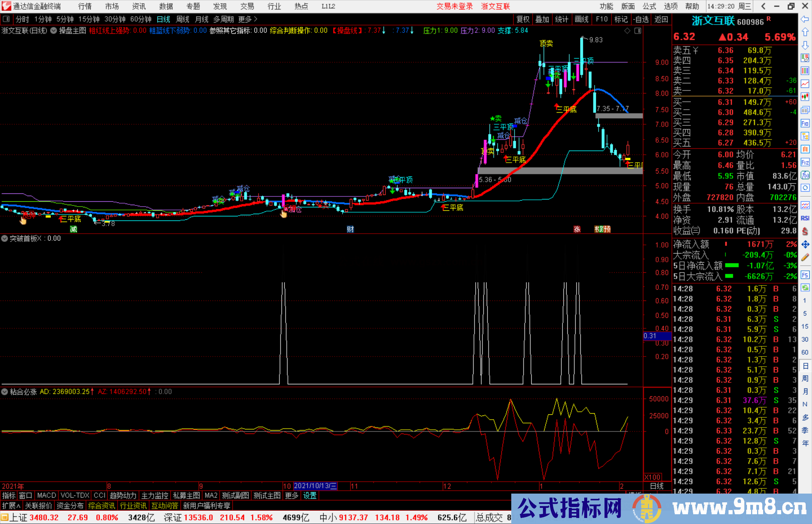Screen dimensions: 812x524
Task: Click the line trend chart sidebar icon
Action: coord(805,83)
